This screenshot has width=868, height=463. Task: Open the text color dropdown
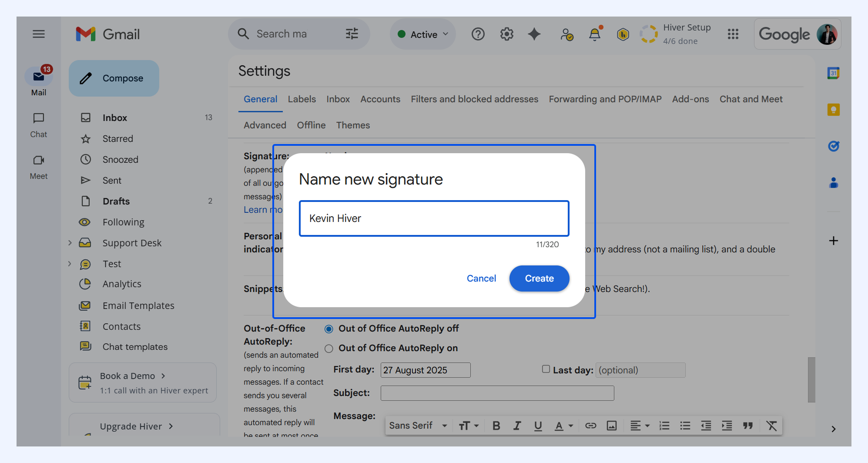coord(564,426)
